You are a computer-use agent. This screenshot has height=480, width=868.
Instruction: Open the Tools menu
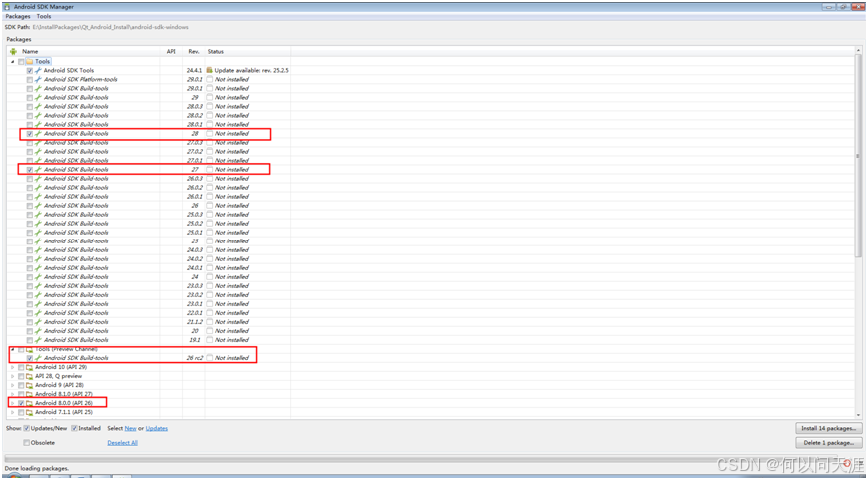(x=44, y=17)
